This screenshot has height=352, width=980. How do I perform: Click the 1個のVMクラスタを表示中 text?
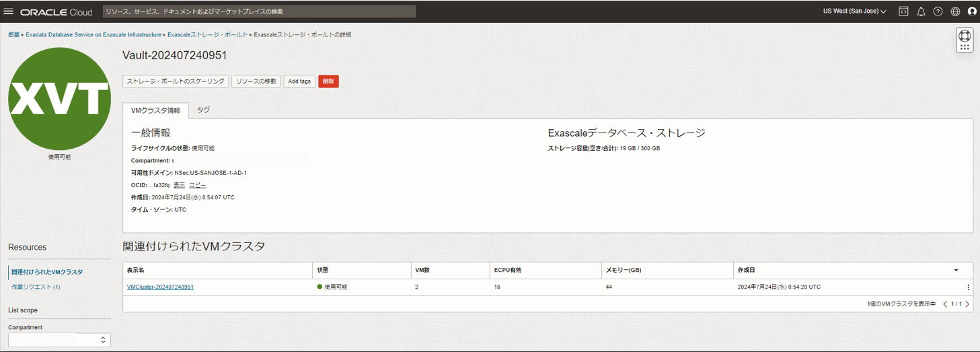[x=901, y=304]
